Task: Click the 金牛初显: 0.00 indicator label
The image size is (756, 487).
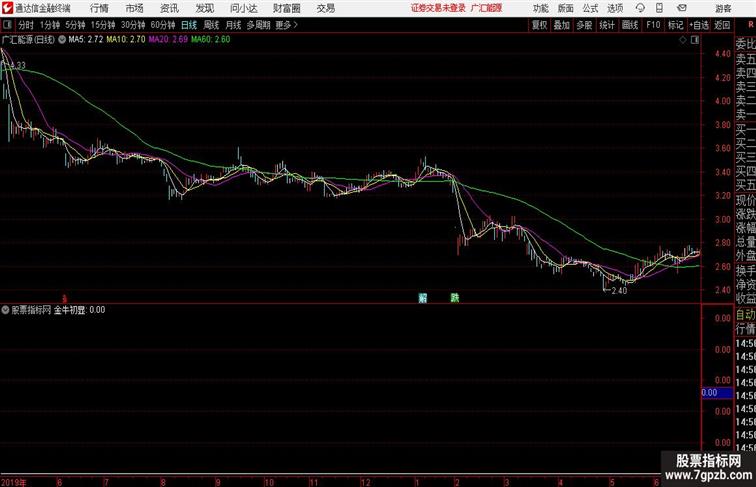Action: 80,310
